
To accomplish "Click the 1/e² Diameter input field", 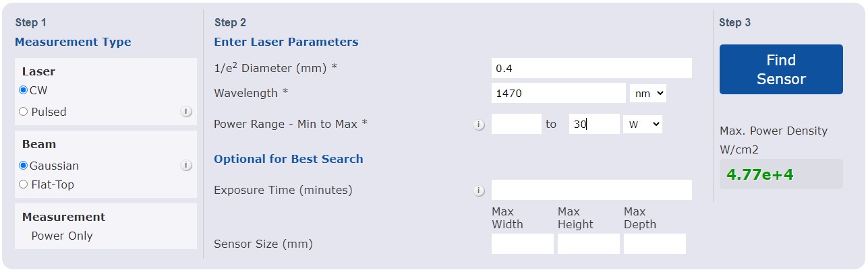I will tap(591, 68).
